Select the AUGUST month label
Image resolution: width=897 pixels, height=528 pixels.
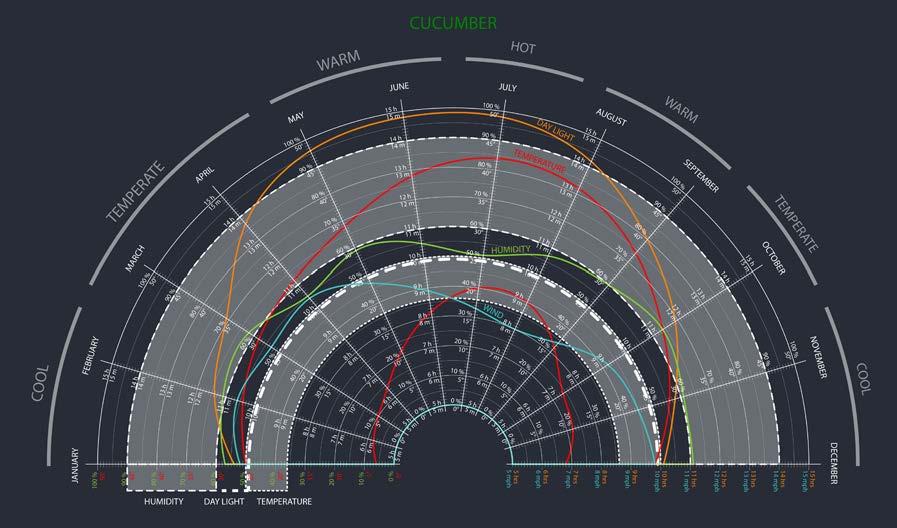(x=611, y=117)
